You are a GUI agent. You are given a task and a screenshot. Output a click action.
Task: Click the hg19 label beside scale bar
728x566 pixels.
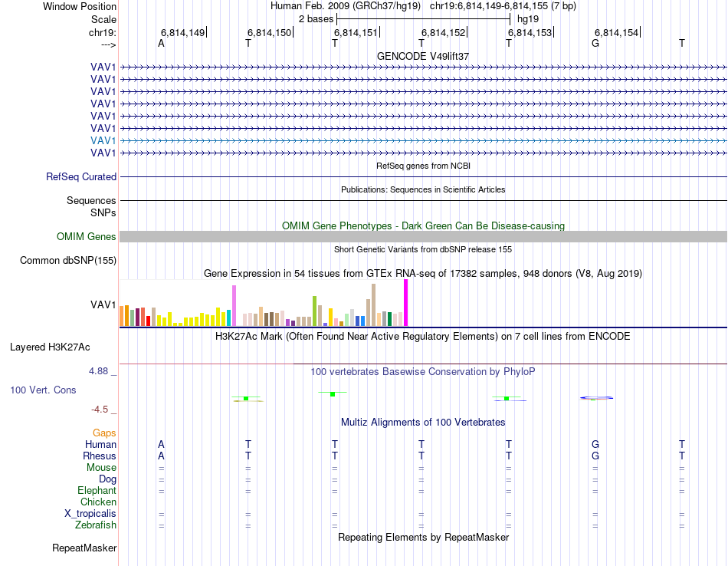point(528,19)
